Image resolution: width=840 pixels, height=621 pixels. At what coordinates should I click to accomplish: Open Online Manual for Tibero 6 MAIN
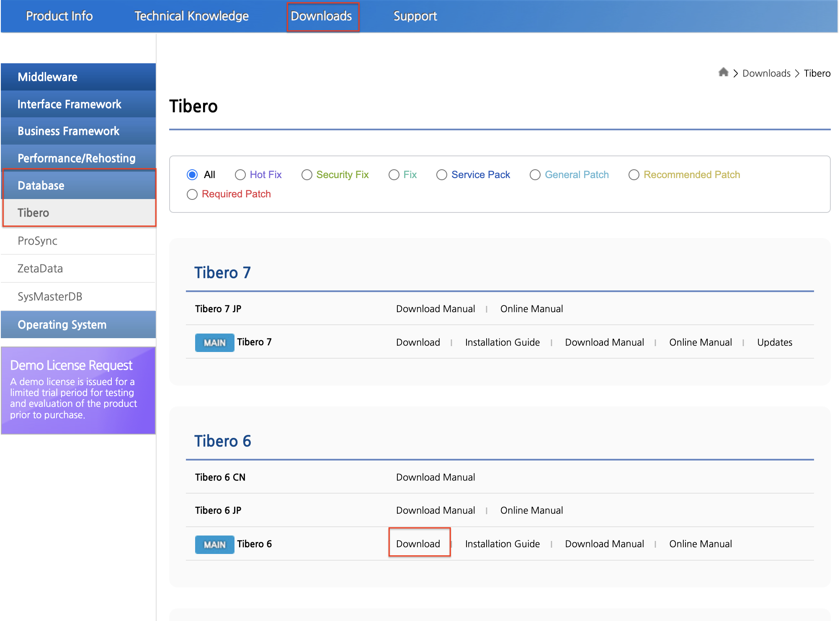tap(701, 544)
